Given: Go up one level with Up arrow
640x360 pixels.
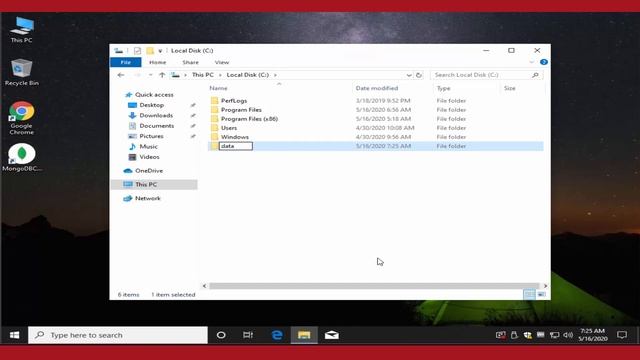Looking at the screenshot, I should click(162, 75).
